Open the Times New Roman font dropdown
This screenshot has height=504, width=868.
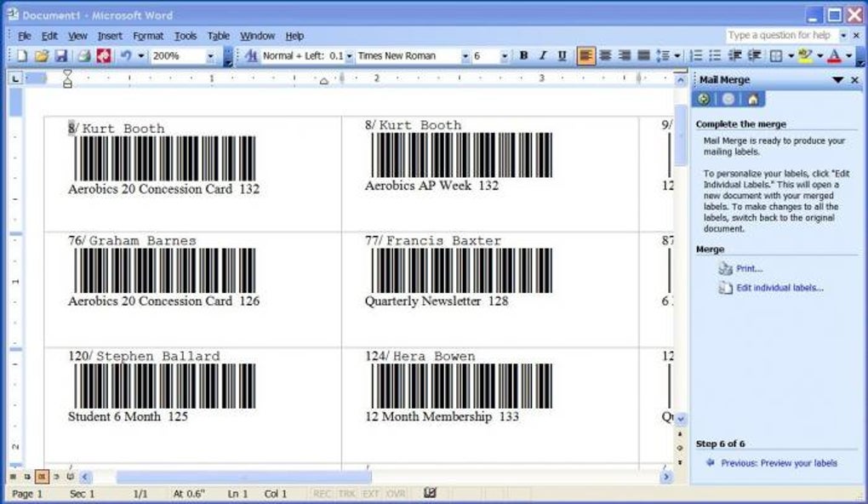pos(465,56)
